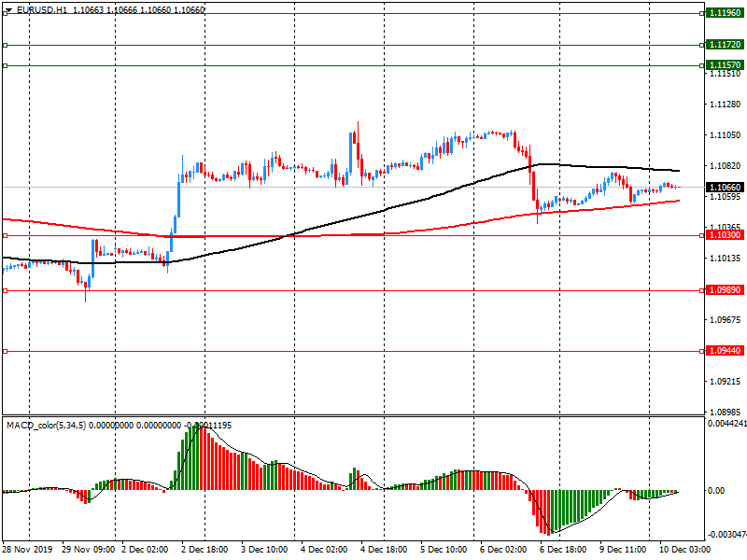Click the 2 Dec 02:00 time axis label

point(145,549)
